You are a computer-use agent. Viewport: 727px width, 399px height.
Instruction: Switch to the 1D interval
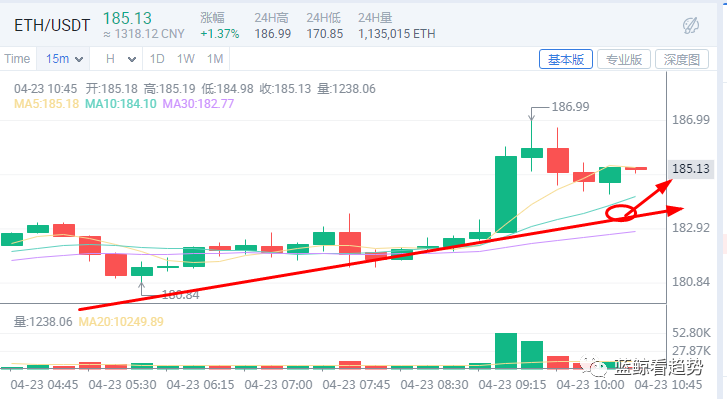pos(157,59)
